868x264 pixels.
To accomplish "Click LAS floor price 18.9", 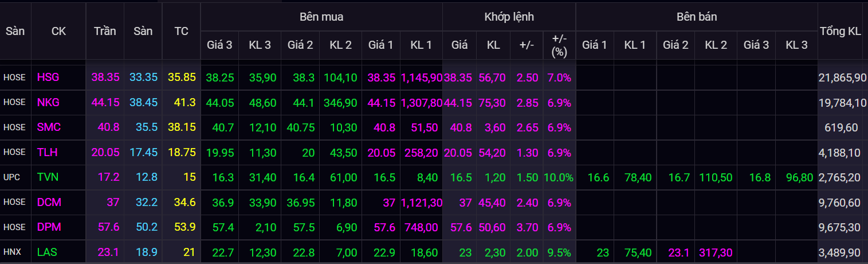I will point(147,252).
